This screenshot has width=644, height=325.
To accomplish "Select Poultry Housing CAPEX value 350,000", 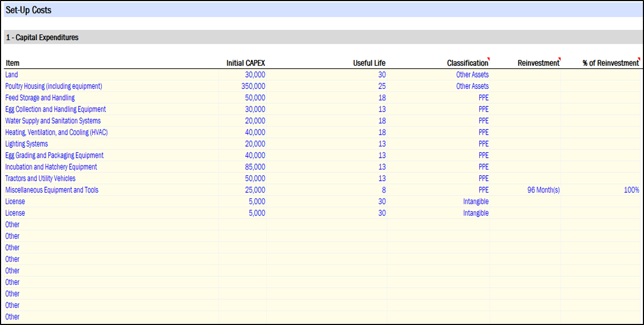I will pos(242,86).
